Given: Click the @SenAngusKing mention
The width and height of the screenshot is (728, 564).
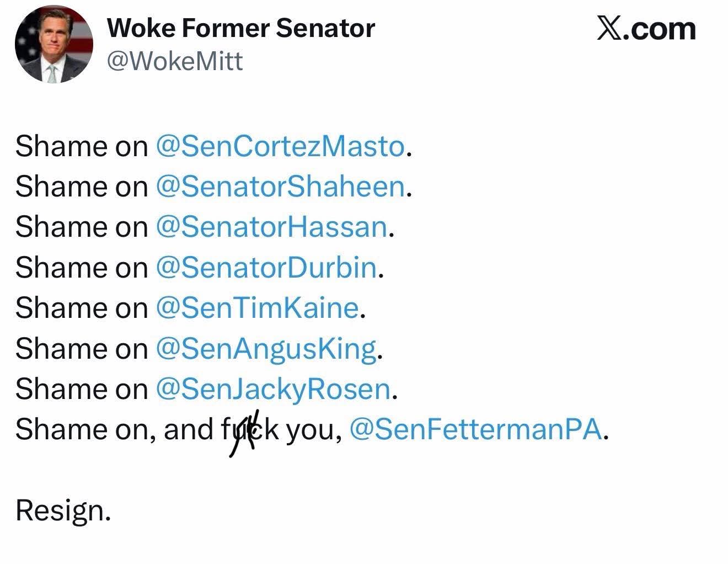Looking at the screenshot, I should 266,349.
